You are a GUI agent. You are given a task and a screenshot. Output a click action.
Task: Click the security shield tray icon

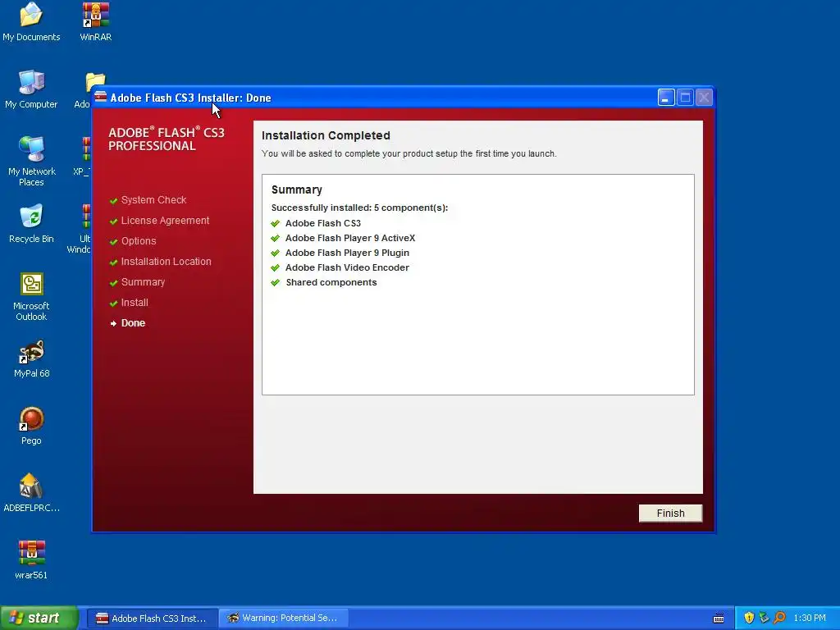749,619
